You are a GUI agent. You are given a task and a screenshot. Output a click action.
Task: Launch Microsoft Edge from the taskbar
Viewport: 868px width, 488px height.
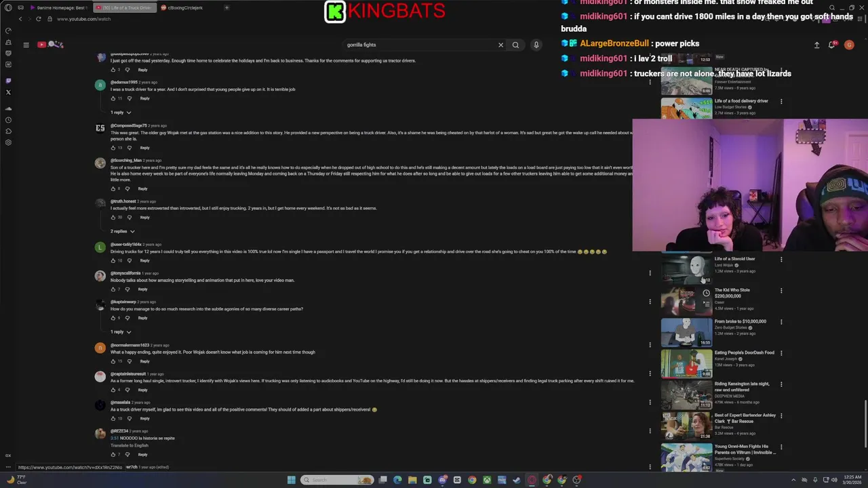pos(397,480)
